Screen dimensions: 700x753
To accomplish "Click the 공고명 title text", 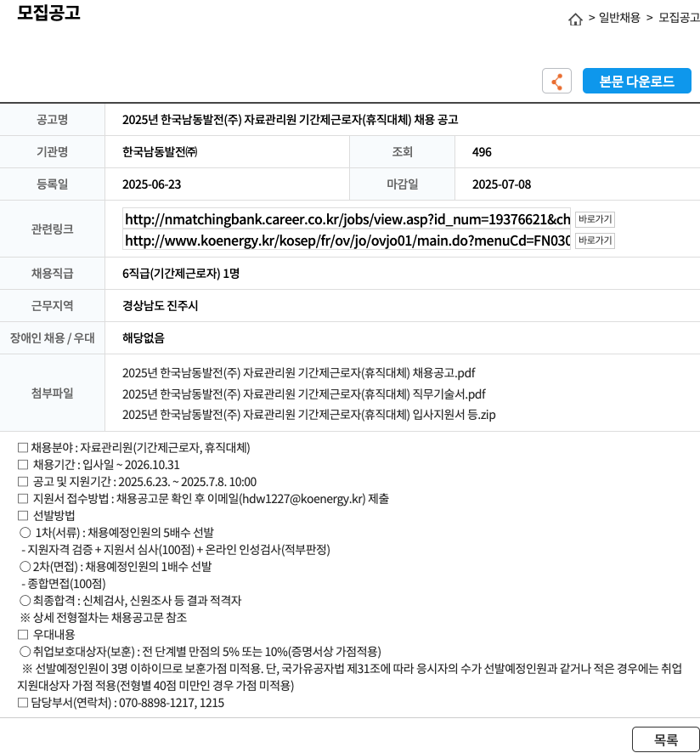I will (x=290, y=120).
